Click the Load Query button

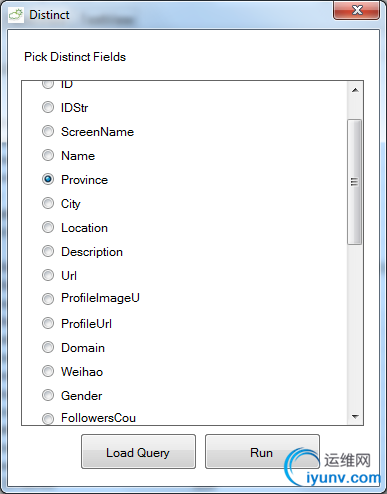[x=138, y=452]
